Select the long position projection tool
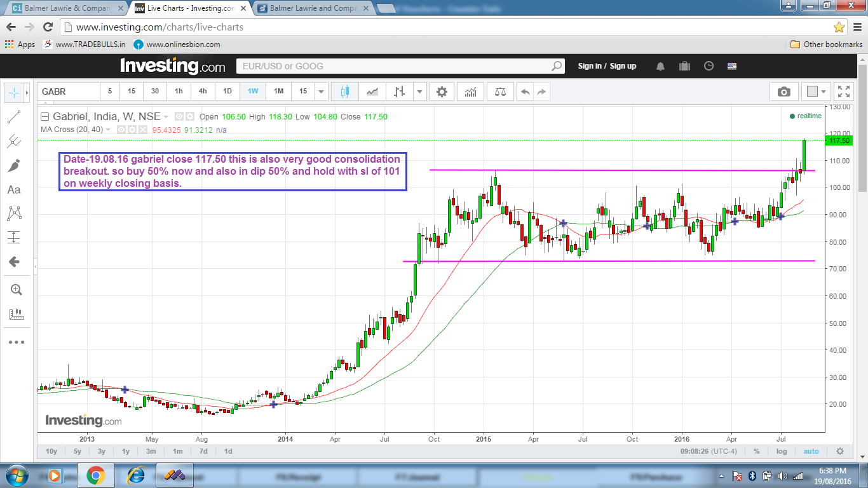 14,238
